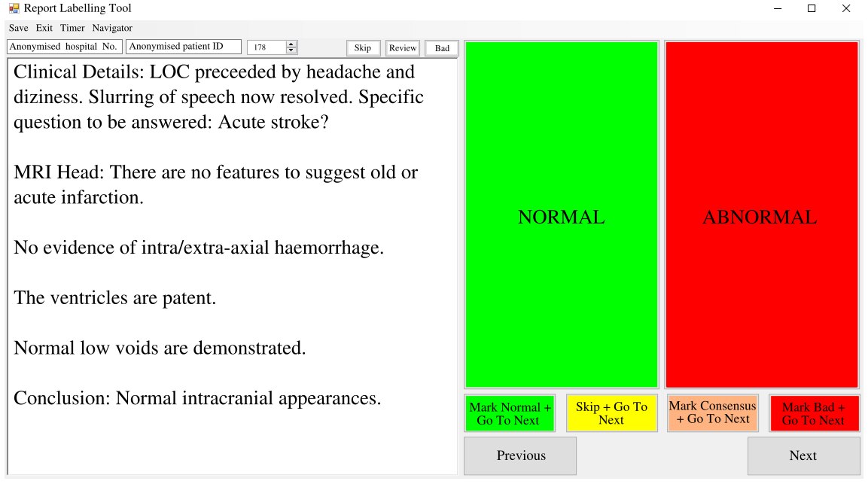Click yellow Skip + Go To Next button
The width and height of the screenshot is (868, 484).
[x=612, y=414]
